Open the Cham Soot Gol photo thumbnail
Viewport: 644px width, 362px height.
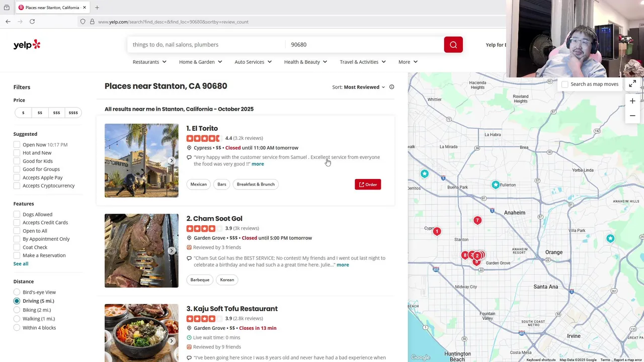pyautogui.click(x=141, y=251)
